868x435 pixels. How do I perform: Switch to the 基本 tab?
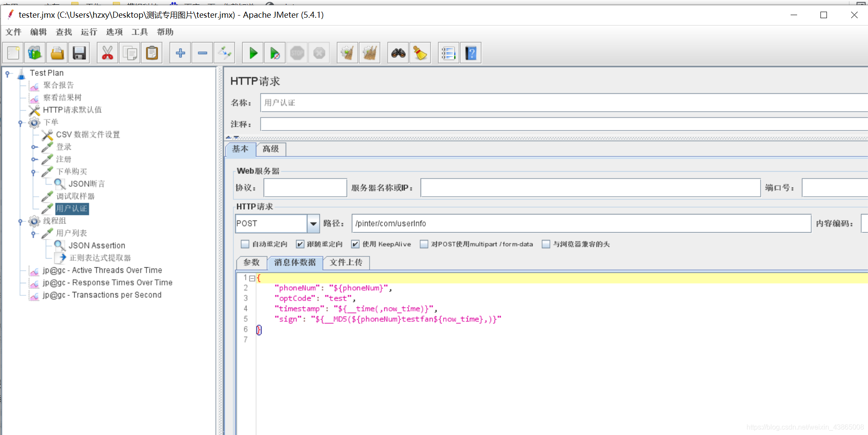click(241, 149)
